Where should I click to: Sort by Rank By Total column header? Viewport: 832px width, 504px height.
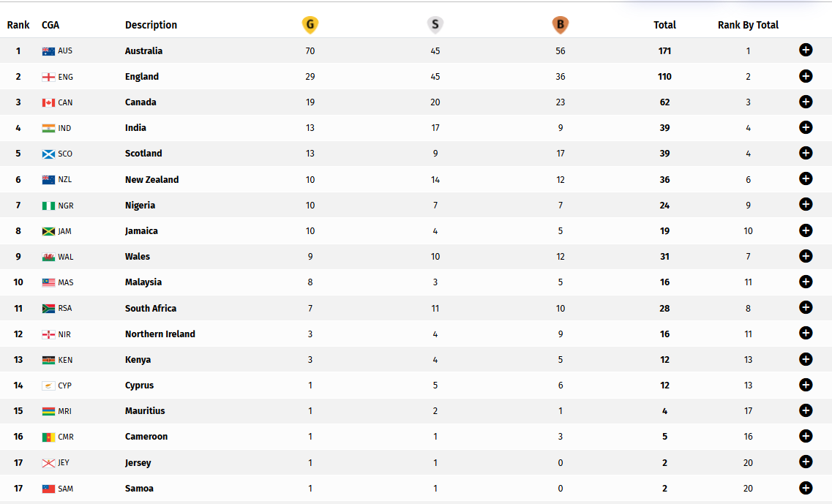pyautogui.click(x=748, y=25)
